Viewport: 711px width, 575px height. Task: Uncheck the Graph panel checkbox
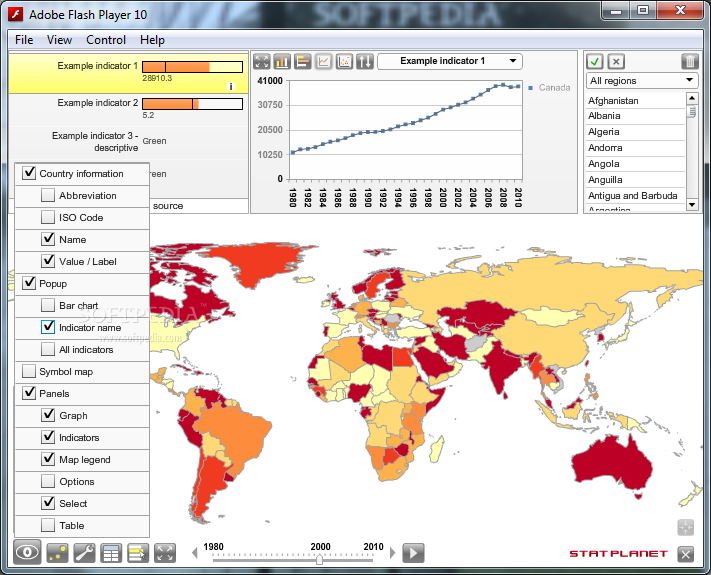pyautogui.click(x=48, y=415)
